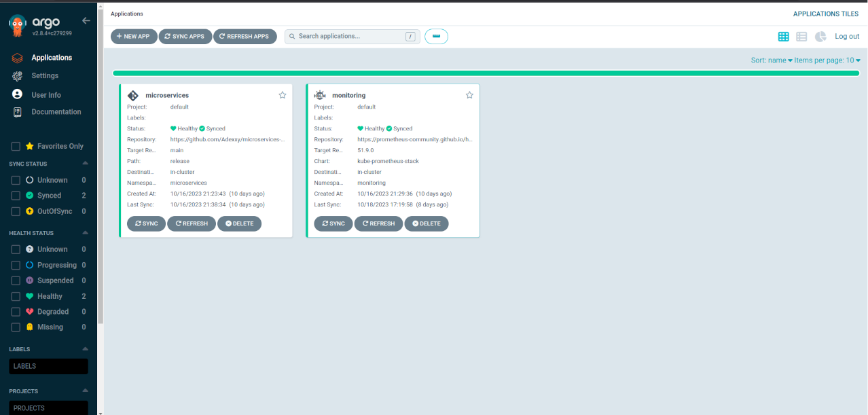Delete the monitoring application

click(x=427, y=223)
